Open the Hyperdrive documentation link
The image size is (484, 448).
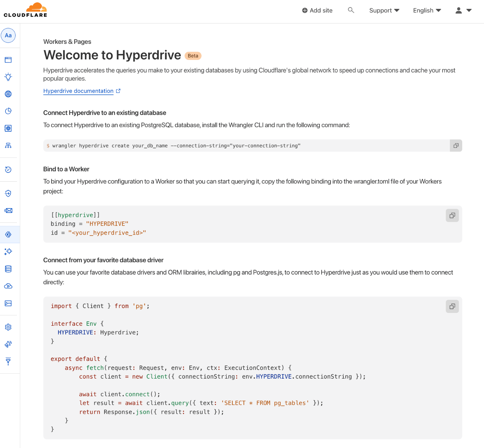82,91
